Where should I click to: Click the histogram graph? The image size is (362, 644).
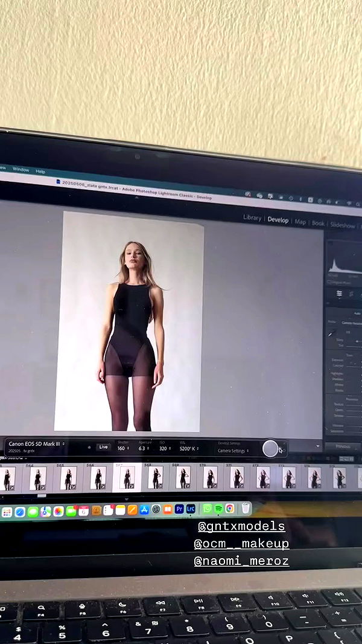point(345,257)
